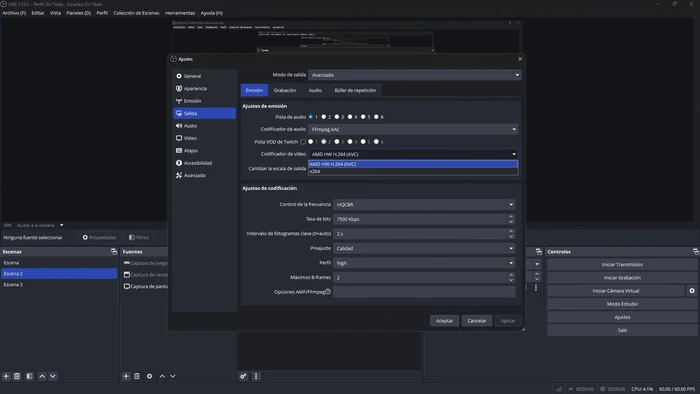Viewport: 700px width, 394px height.
Task: Move the source up in the Fuentes toolbar
Action: tap(162, 376)
